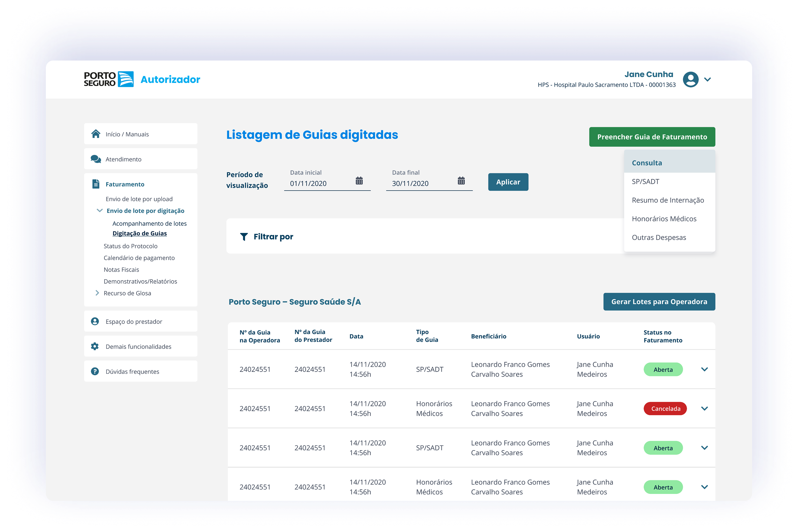Click the user avatar icon
The height and width of the screenshot is (532, 798).
tap(690, 79)
